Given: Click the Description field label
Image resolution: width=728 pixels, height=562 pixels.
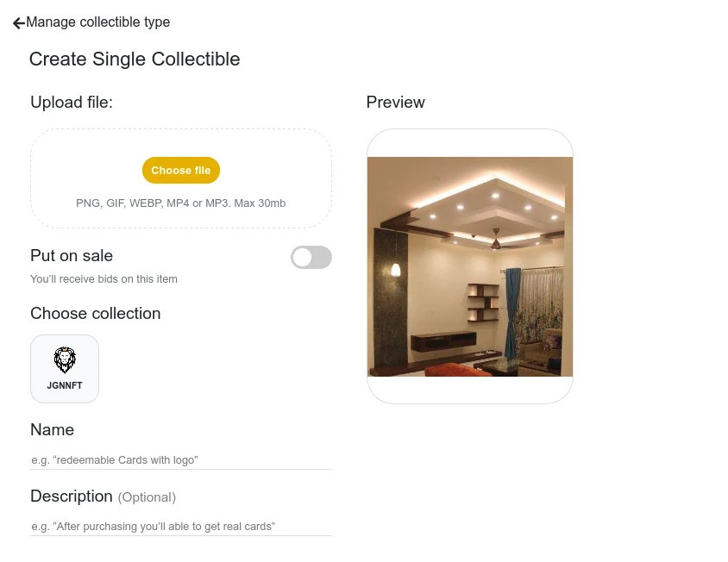Looking at the screenshot, I should pyautogui.click(x=72, y=496).
